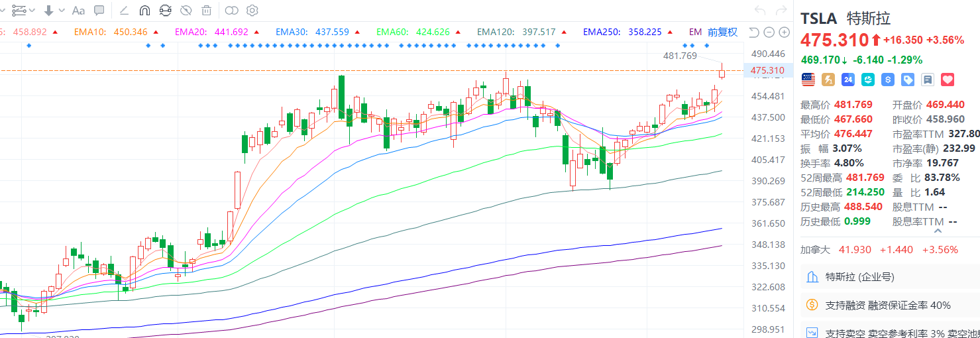Image resolution: width=980 pixels, height=338 pixels.
Task: Click the 348.138 price axis label
Action: tap(768, 245)
